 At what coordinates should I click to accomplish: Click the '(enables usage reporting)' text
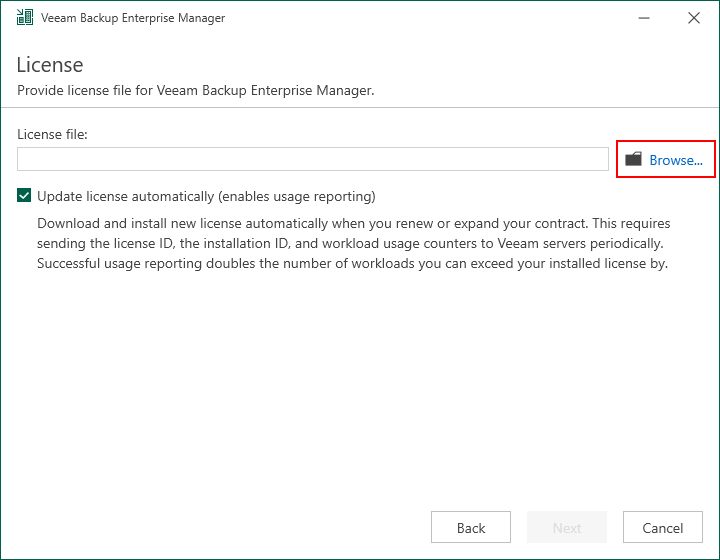pyautogui.click(x=297, y=196)
